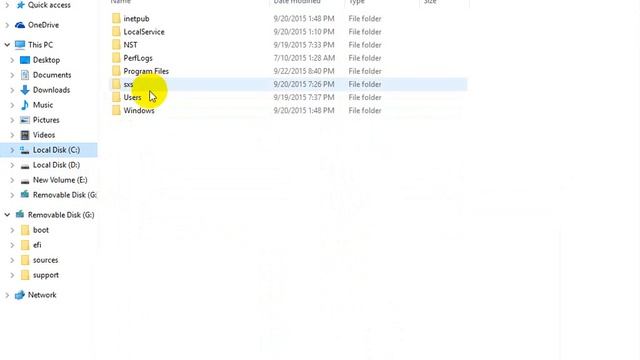
Task: Select the New Volume (E:) label
Action: coord(60,180)
